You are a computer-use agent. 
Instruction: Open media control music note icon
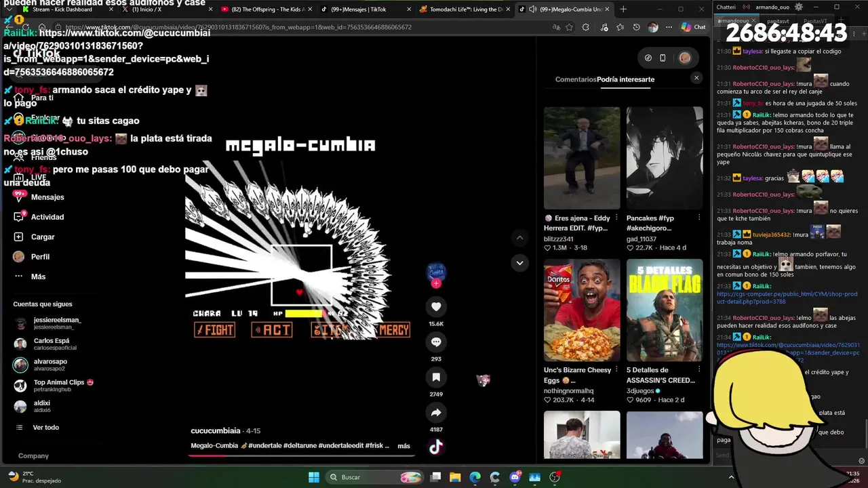pos(603,27)
